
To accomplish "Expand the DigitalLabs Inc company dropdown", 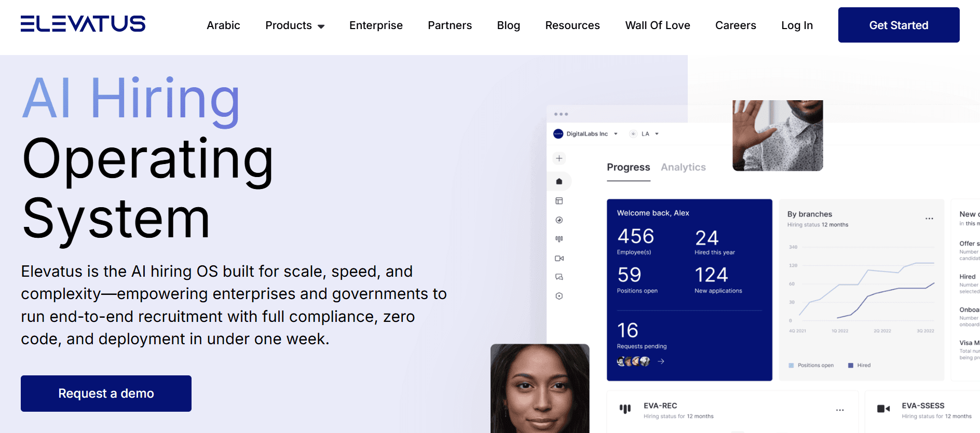I will (x=586, y=134).
